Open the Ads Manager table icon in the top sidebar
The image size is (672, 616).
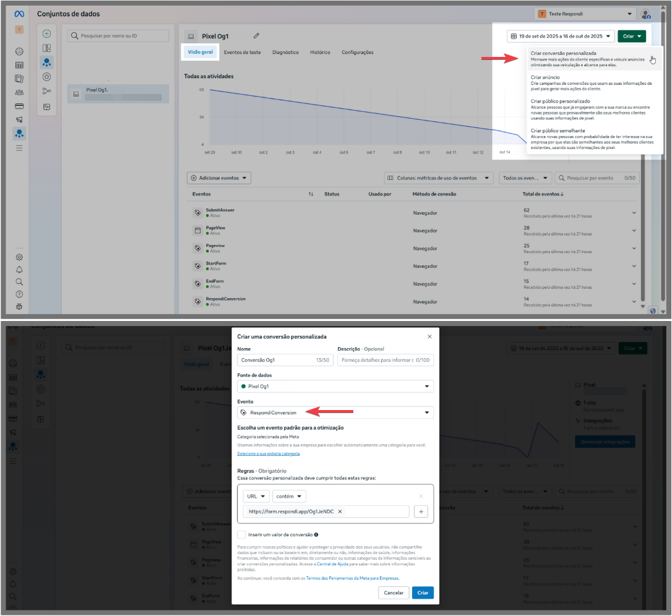(x=19, y=65)
